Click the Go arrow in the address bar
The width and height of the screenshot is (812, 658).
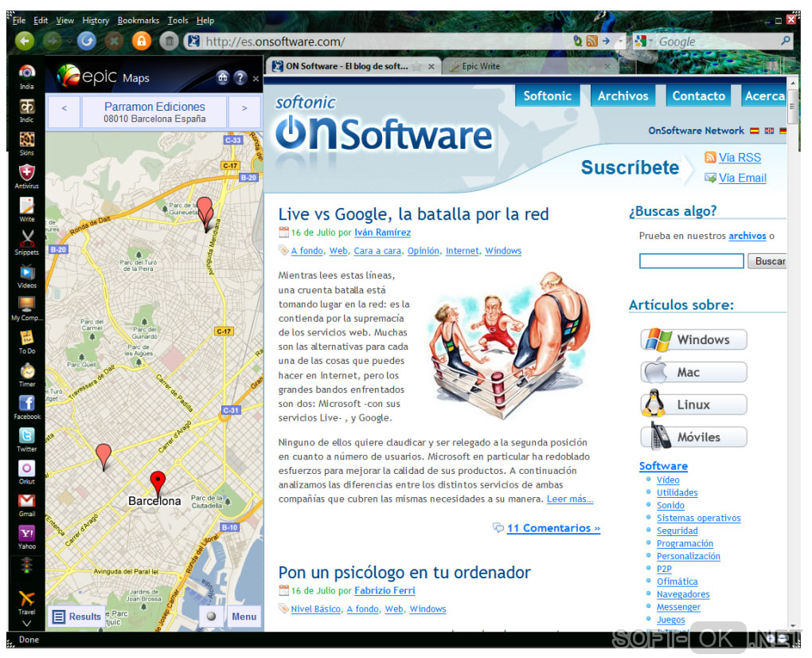click(x=607, y=41)
